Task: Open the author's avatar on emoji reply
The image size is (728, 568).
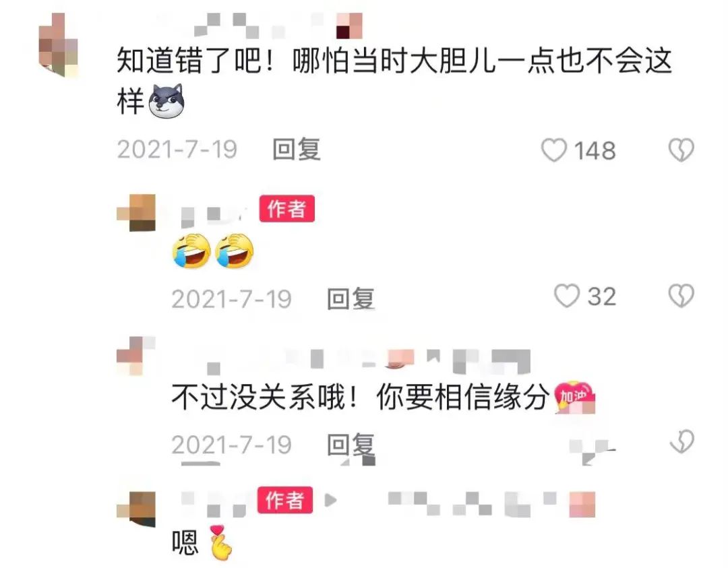Action: coord(136,213)
